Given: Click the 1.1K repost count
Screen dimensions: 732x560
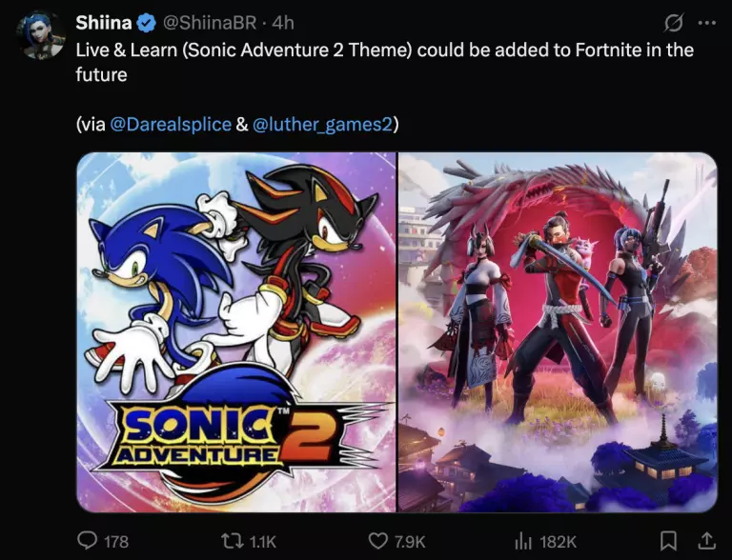Looking at the screenshot, I should [263, 542].
